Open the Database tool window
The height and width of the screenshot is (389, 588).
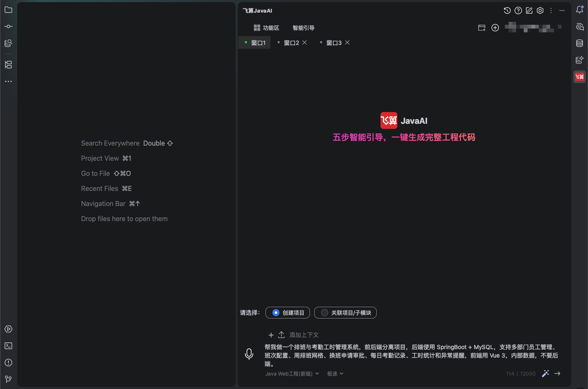tap(580, 43)
